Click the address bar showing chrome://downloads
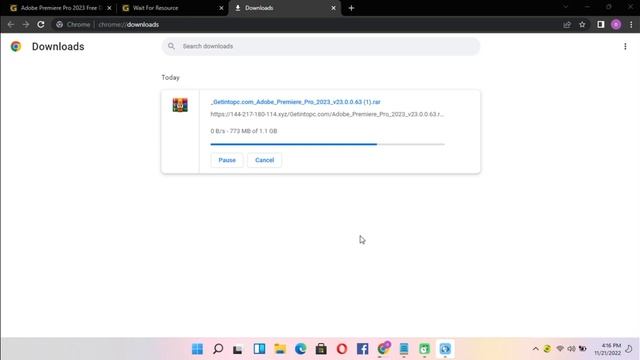The image size is (640, 360). pos(306,24)
